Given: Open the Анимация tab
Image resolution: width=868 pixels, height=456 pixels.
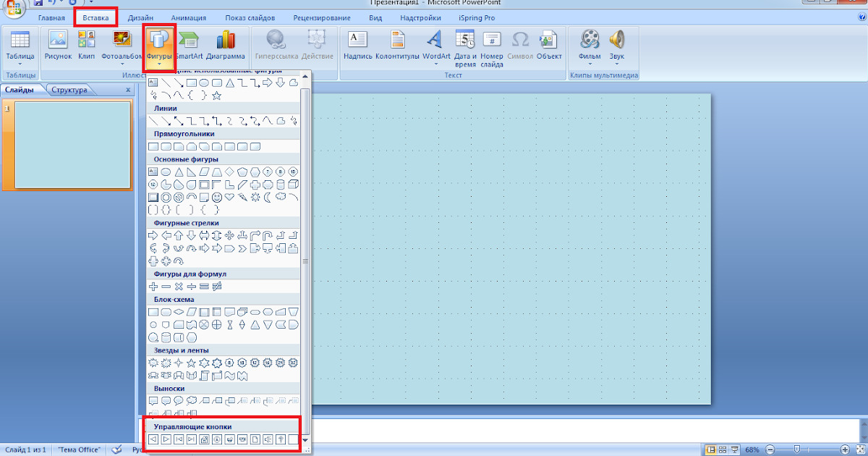Looking at the screenshot, I should point(189,17).
